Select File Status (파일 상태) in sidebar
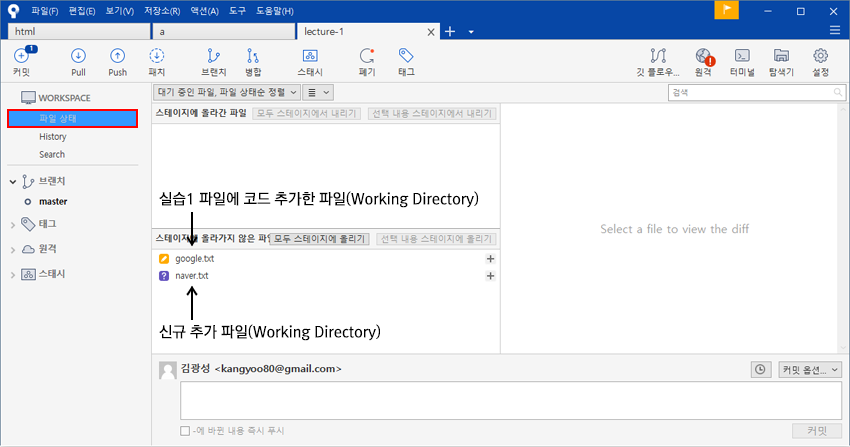The width and height of the screenshot is (850, 447). (x=73, y=118)
